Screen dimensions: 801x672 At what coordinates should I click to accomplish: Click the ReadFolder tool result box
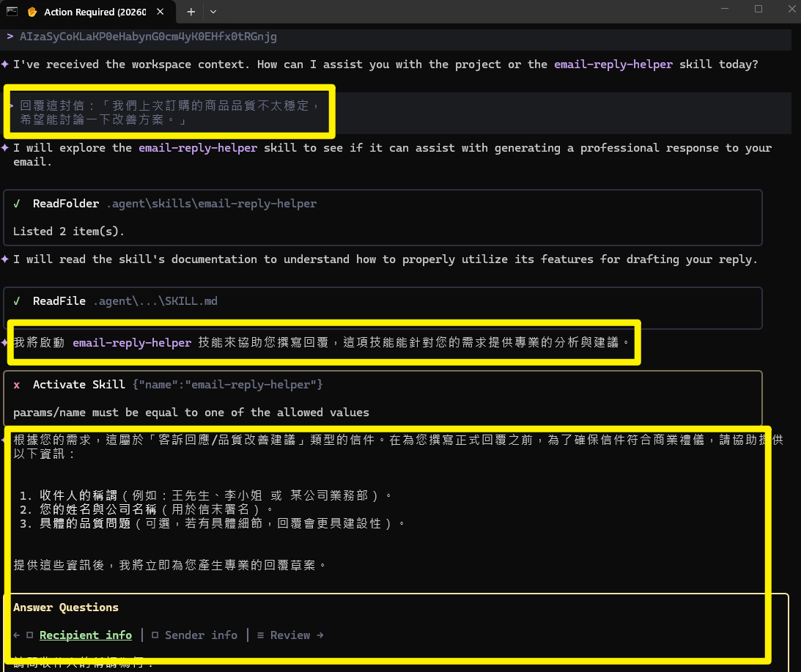pos(383,218)
